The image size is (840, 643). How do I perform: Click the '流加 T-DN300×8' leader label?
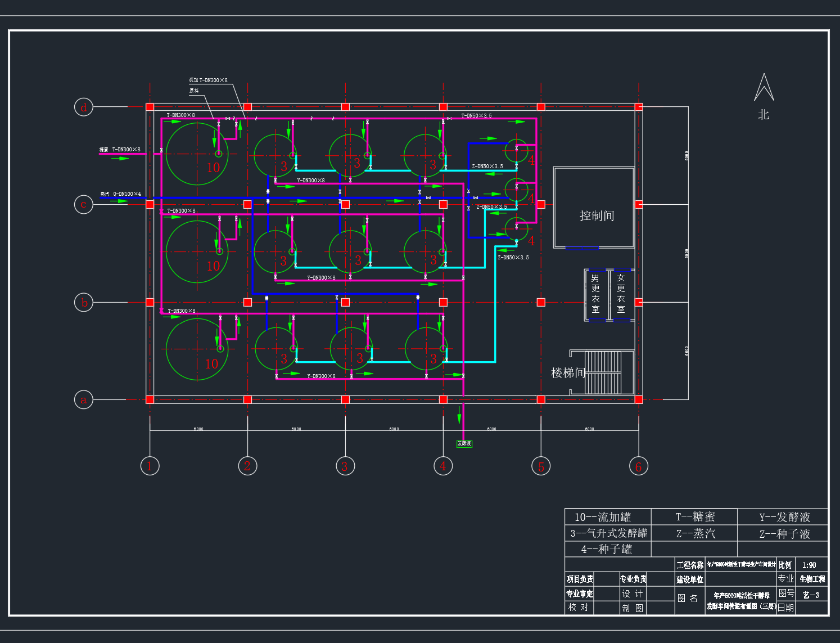208,80
